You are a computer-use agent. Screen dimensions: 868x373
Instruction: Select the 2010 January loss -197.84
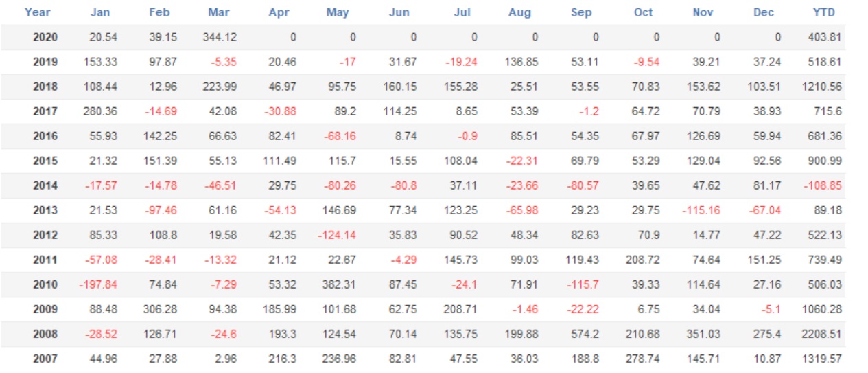(98, 284)
